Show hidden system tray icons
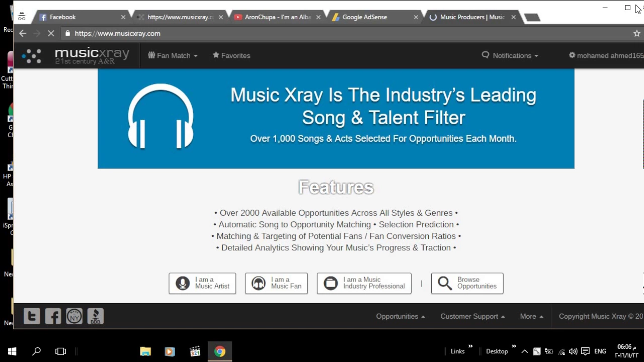This screenshot has height=362, width=644. (524, 351)
